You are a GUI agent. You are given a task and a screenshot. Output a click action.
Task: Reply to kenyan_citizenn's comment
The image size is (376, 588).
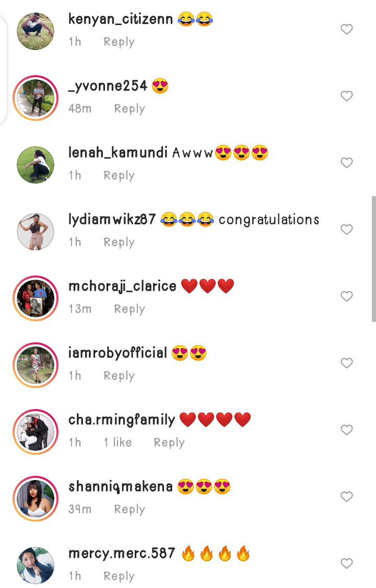pyautogui.click(x=119, y=42)
